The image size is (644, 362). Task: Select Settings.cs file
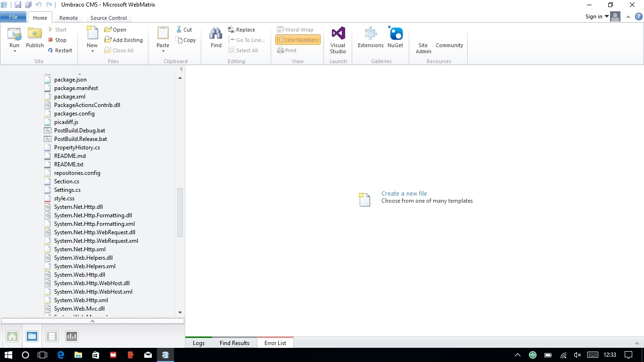click(x=67, y=190)
